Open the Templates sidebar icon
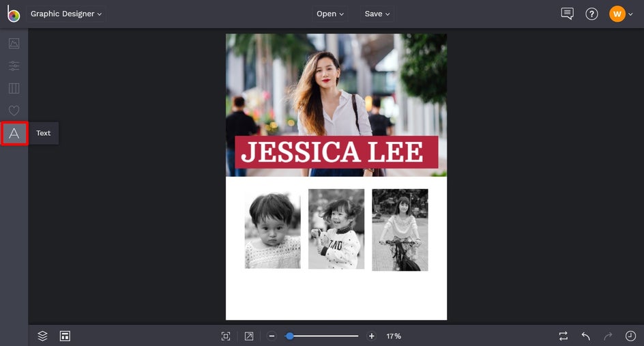The image size is (644, 346). [x=14, y=88]
